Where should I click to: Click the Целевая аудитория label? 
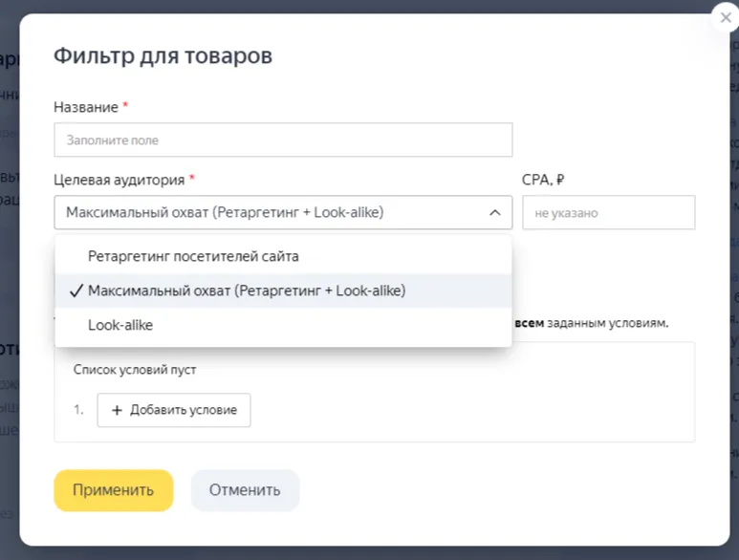(x=119, y=180)
